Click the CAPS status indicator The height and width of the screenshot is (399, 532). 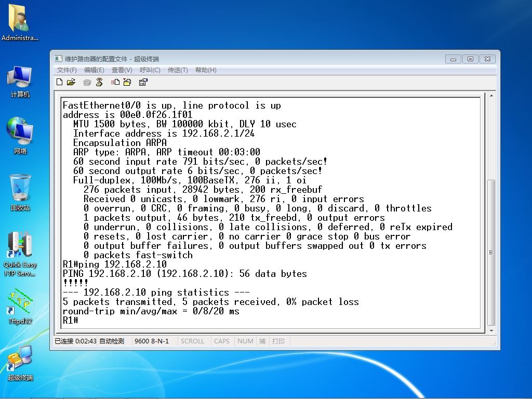(221, 341)
